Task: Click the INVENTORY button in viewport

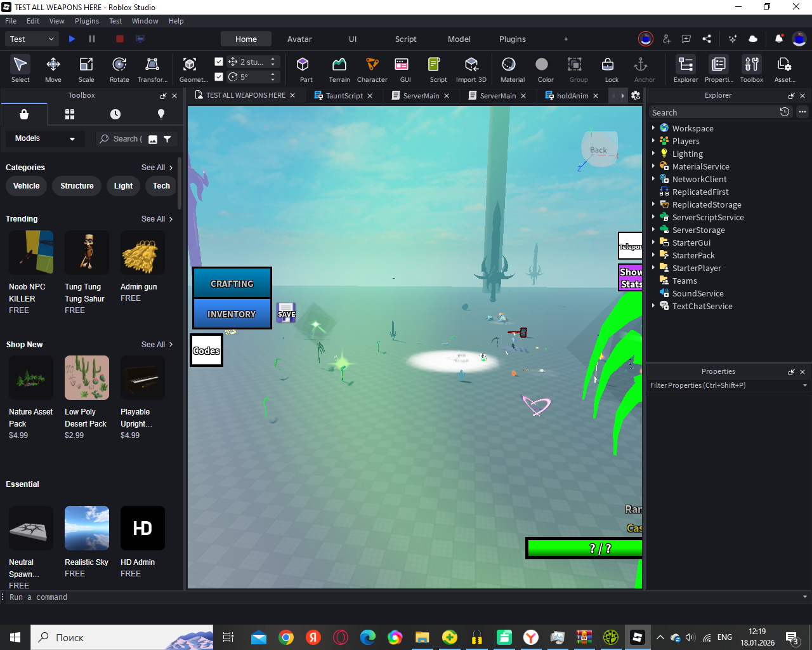Action: click(x=232, y=314)
